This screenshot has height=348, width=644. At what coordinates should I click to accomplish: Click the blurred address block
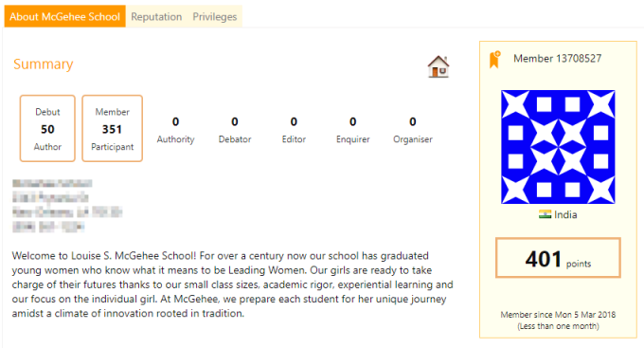67,206
